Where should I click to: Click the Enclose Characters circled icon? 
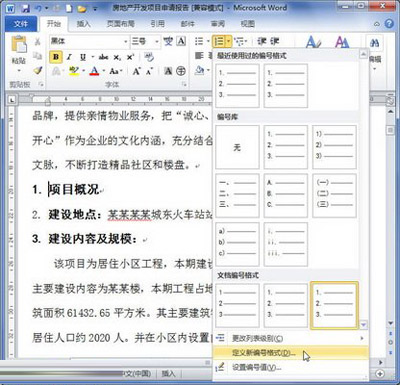click(181, 71)
